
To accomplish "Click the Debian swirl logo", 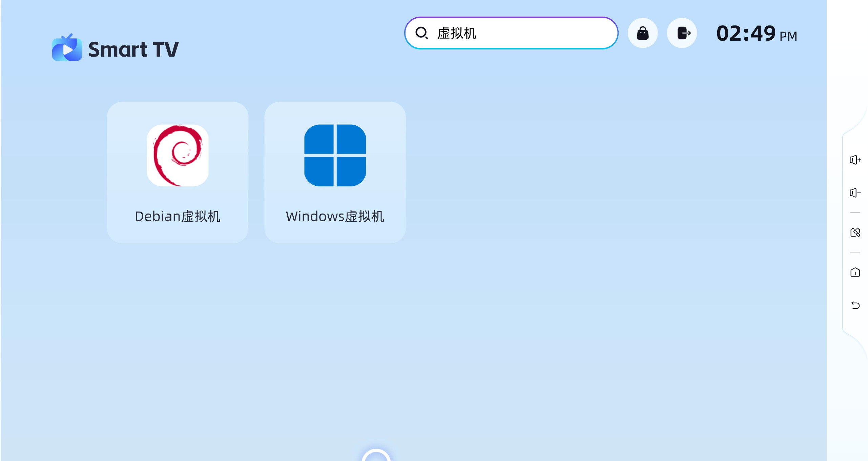I will (x=178, y=155).
